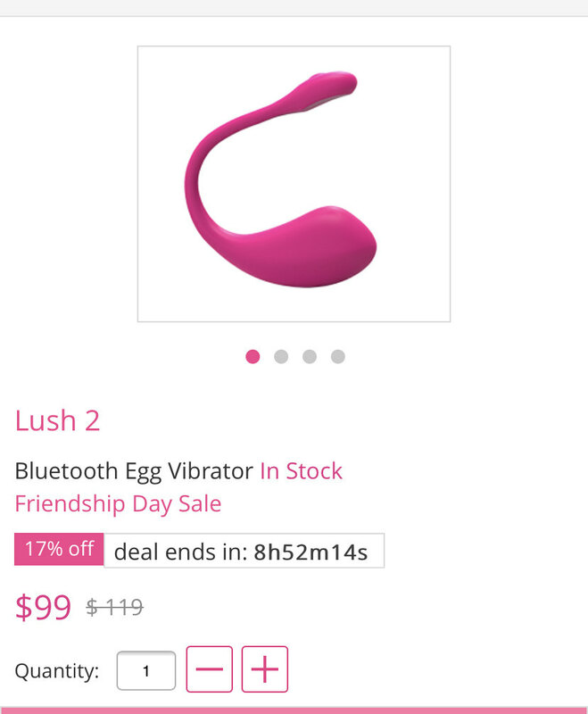Show the third carousel image dot
This screenshot has width=588, height=714.
[x=310, y=356]
